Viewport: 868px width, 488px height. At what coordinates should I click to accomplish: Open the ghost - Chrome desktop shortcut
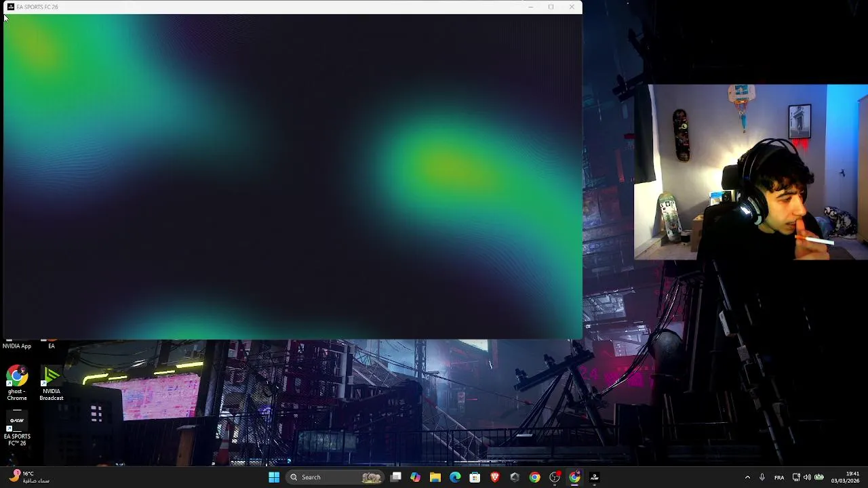(x=17, y=383)
